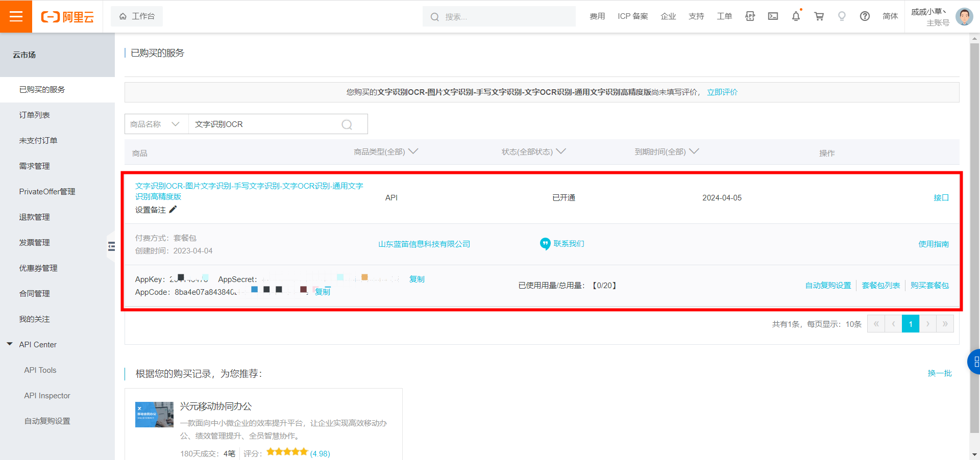The height and width of the screenshot is (460, 980).
Task: Expand 商品类型(全部) filter
Action: coord(386,151)
